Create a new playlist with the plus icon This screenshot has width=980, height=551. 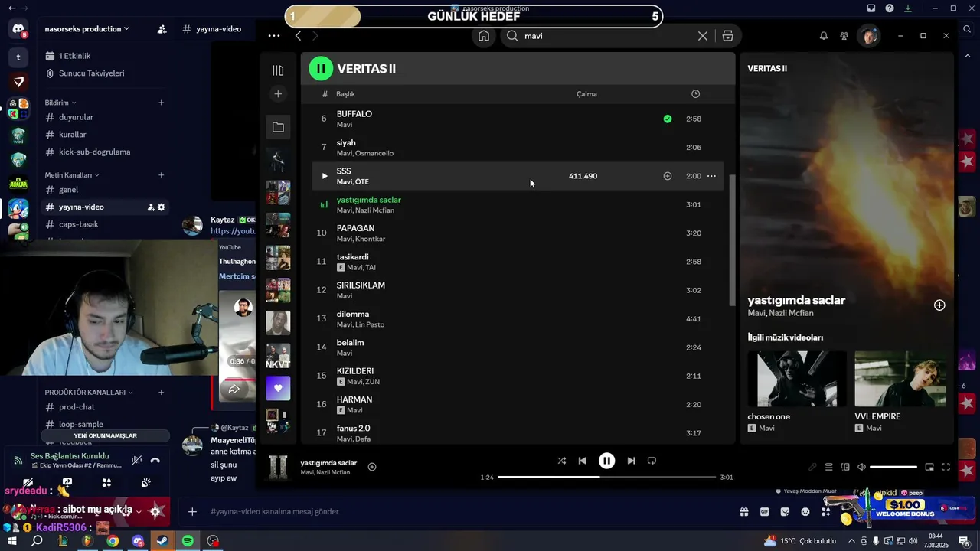(278, 93)
